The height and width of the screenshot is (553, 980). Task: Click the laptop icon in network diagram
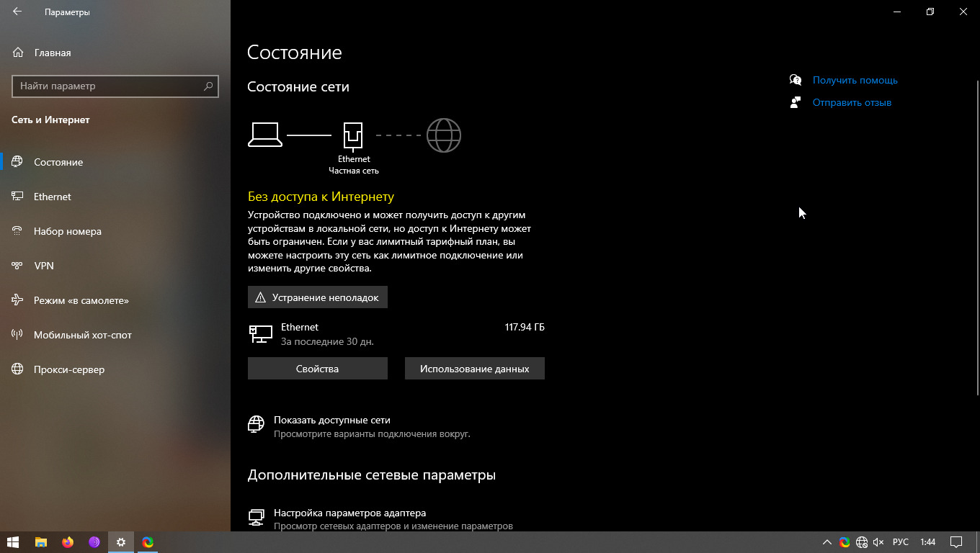pyautogui.click(x=265, y=135)
